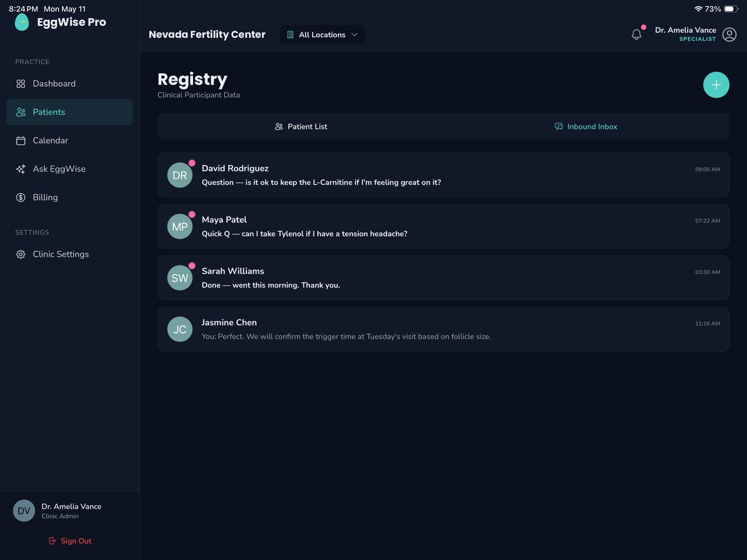Click the 09:00 AM timestamp
The width and height of the screenshot is (747, 560).
point(707,169)
